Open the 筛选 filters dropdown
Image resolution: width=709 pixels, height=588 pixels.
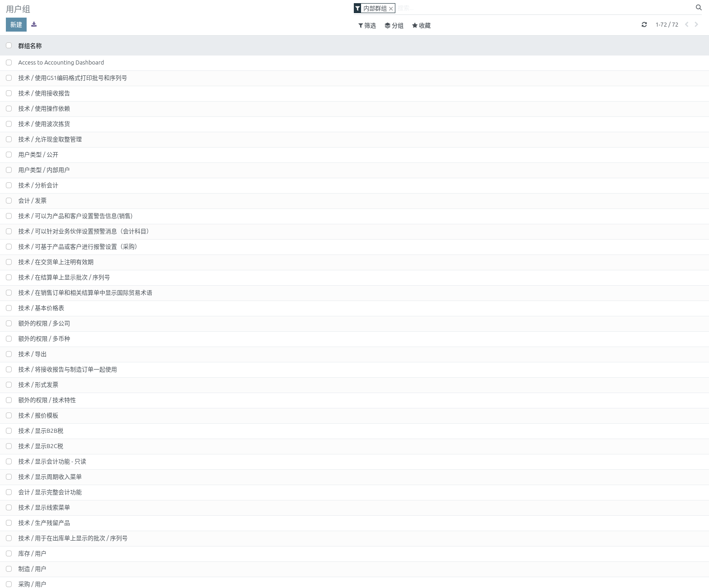coord(367,26)
